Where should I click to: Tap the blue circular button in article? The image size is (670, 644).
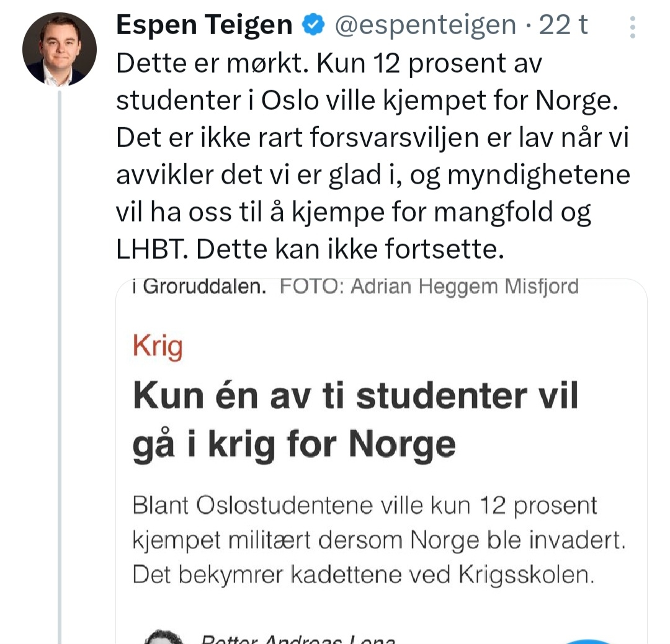click(589, 640)
